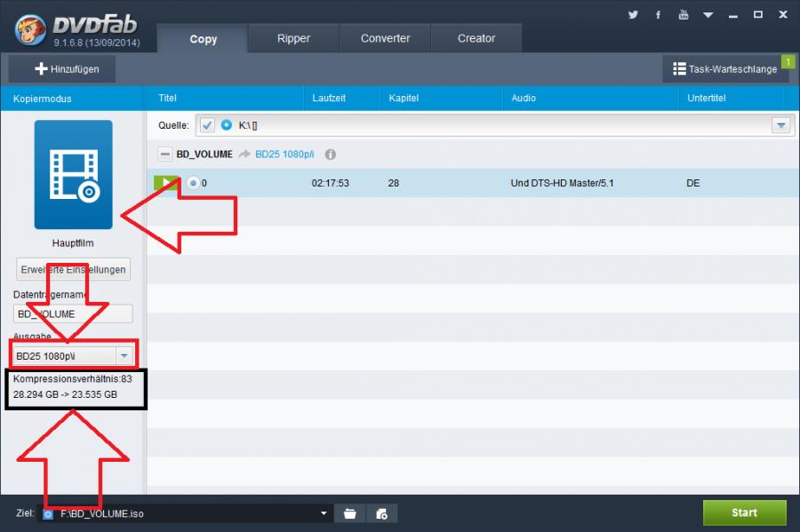Screen dimensions: 800x532
Task: Click the version text 9.1.6.8 (13/09/2014)
Action: pos(97,43)
